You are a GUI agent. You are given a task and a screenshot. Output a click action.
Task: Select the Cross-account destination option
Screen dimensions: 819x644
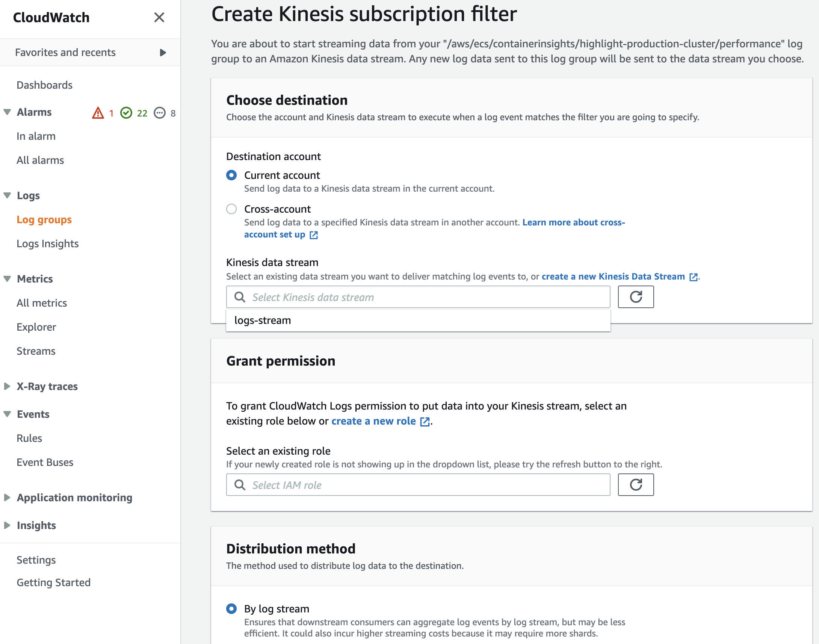click(x=231, y=209)
